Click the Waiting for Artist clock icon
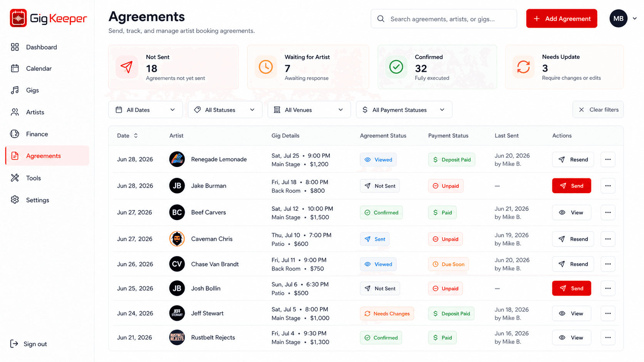Image resolution: width=644 pixels, height=362 pixels. pyautogui.click(x=265, y=67)
